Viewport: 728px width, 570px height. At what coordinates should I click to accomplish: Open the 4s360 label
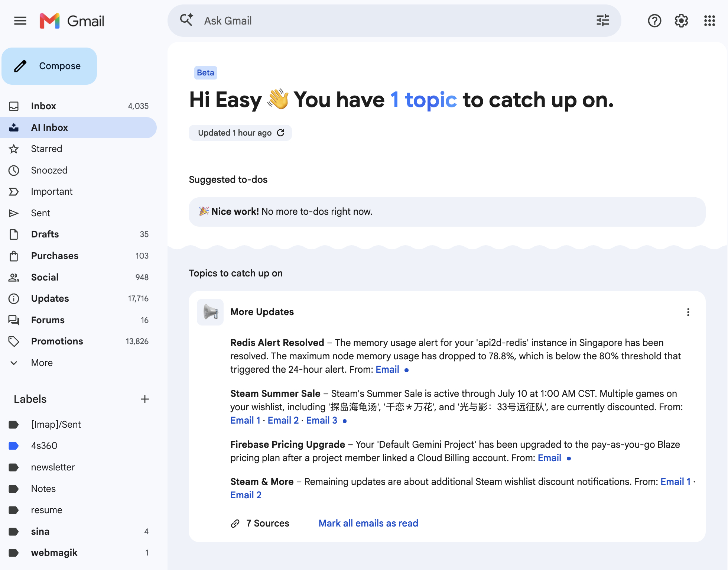(78, 446)
